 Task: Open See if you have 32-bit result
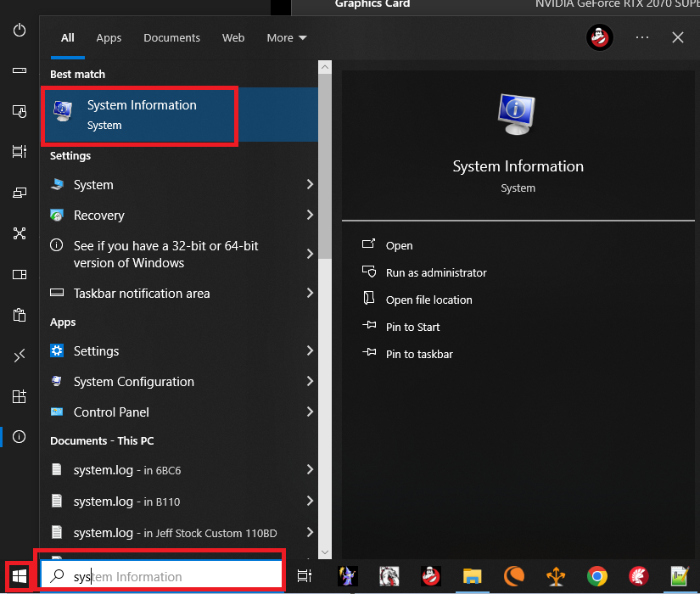click(x=178, y=254)
